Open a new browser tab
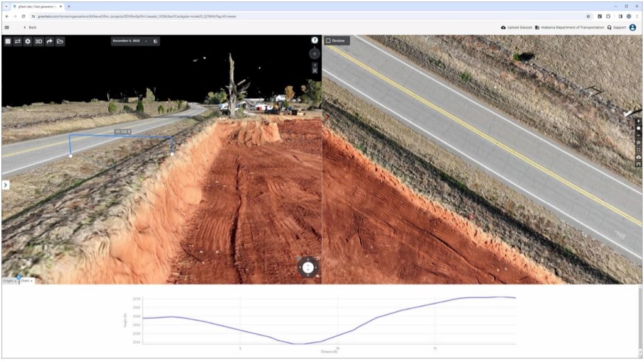Screen dimensions: 644x362 (69, 6)
